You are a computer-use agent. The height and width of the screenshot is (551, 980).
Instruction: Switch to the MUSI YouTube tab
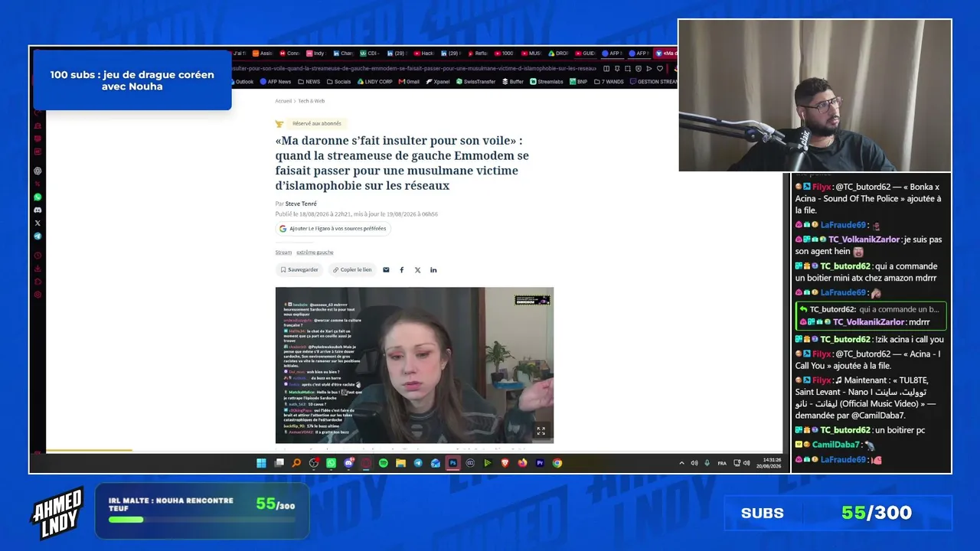coord(531,54)
